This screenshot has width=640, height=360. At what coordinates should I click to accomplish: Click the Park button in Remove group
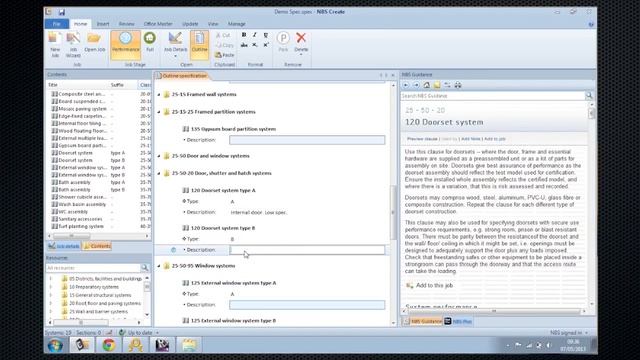[x=283, y=42]
